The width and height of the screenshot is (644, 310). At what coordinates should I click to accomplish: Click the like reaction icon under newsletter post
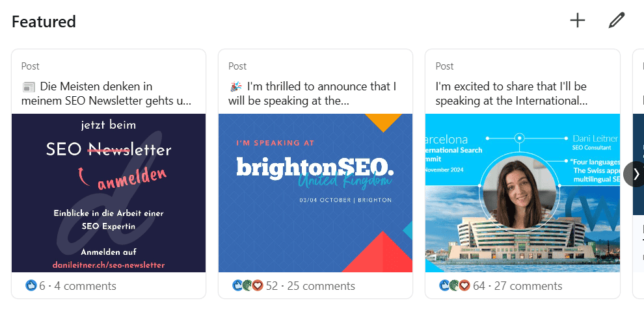31,286
